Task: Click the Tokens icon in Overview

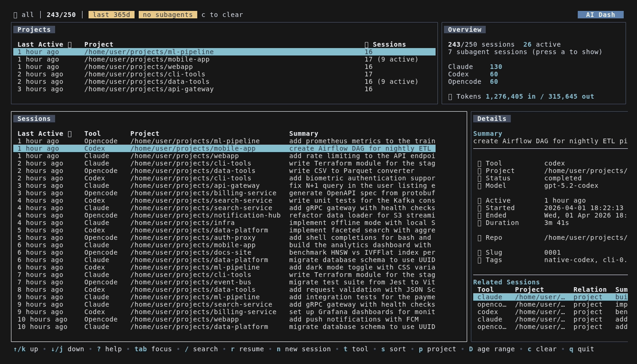Action: 450,96
